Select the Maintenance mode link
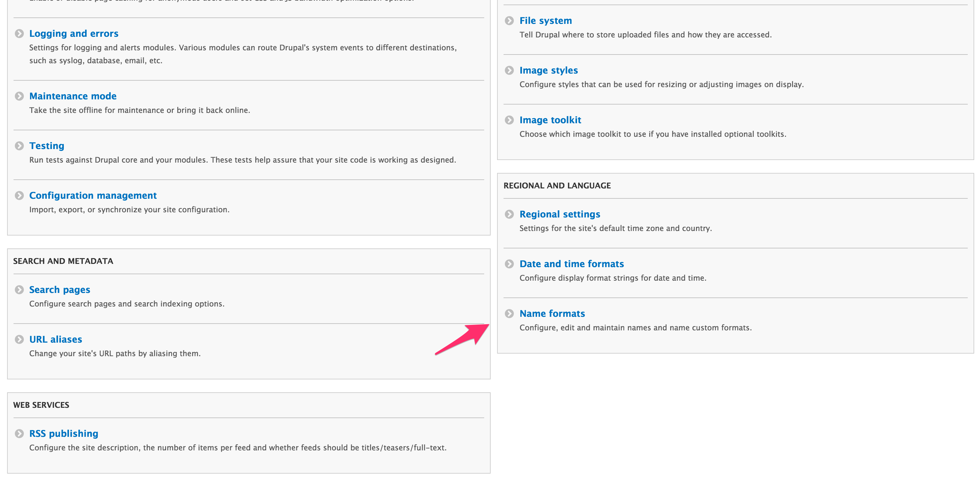Screen dimensions: 980x502 point(73,96)
